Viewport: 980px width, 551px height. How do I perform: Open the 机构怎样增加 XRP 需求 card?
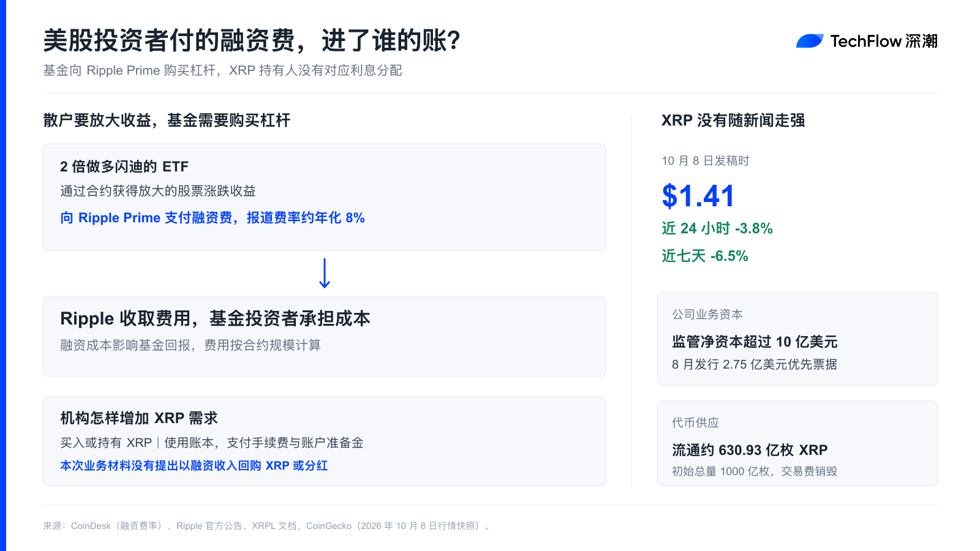coord(325,441)
